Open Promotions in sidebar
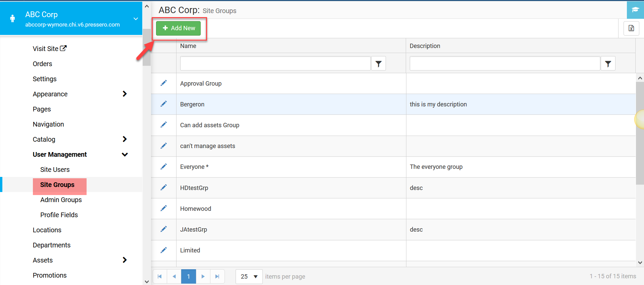This screenshot has width=644, height=285. pyautogui.click(x=50, y=275)
